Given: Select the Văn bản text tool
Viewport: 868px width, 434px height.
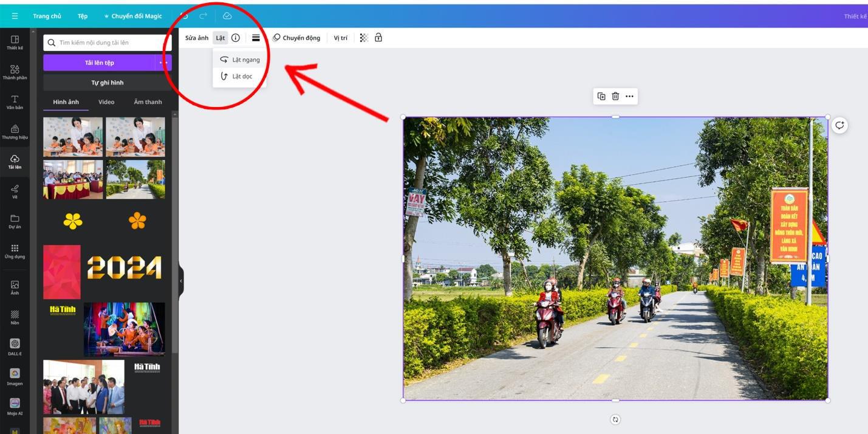Looking at the screenshot, I should (x=15, y=102).
